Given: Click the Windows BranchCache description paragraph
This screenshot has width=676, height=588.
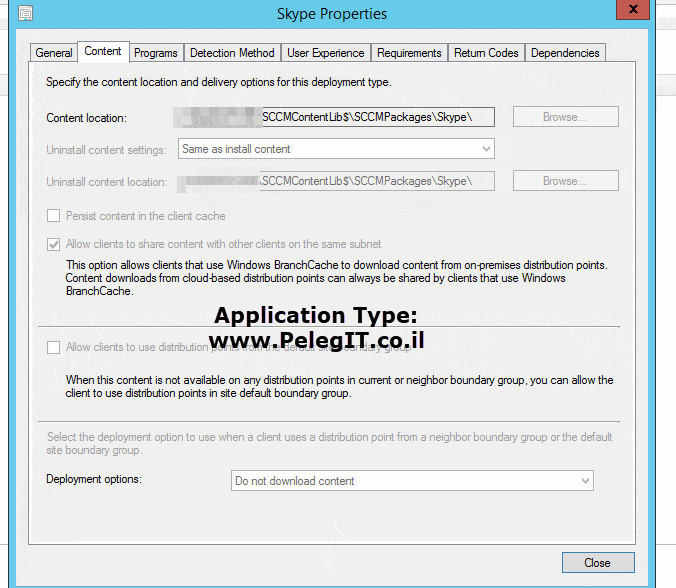Looking at the screenshot, I should click(337, 278).
